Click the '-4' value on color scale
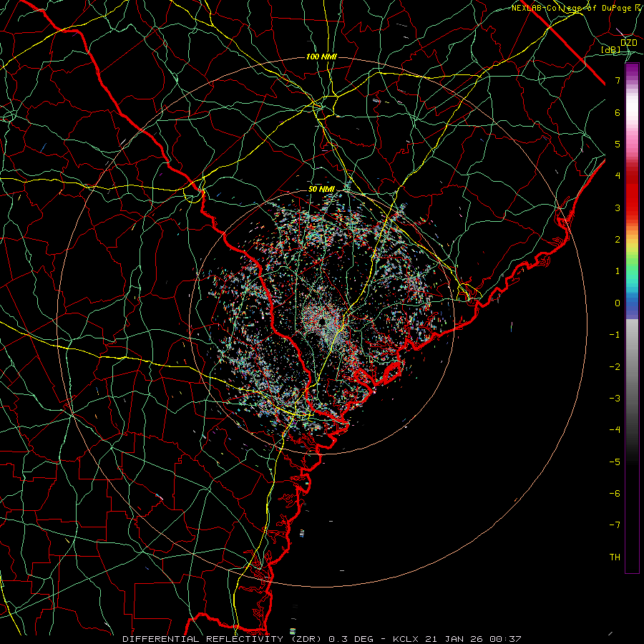Screen dimensions: 644x644 tap(615, 430)
